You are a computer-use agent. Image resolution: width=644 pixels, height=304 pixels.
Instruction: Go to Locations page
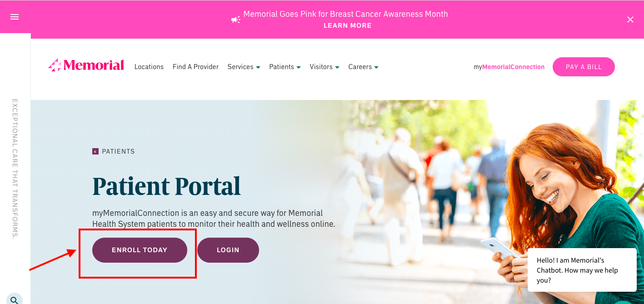(149, 67)
